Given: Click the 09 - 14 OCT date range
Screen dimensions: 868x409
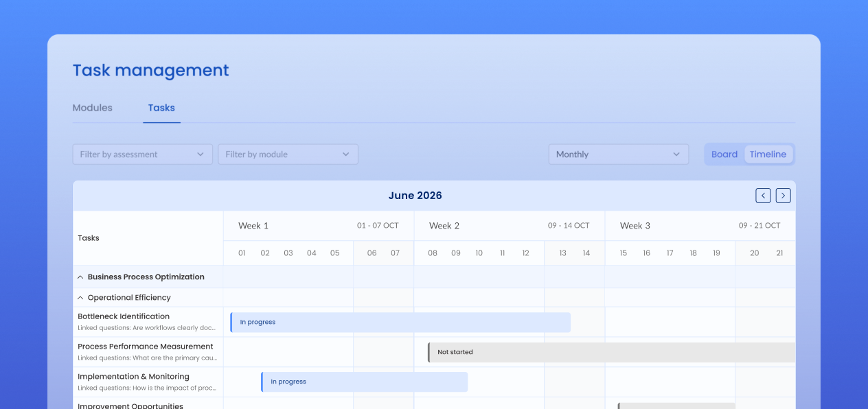Looking at the screenshot, I should tap(569, 226).
